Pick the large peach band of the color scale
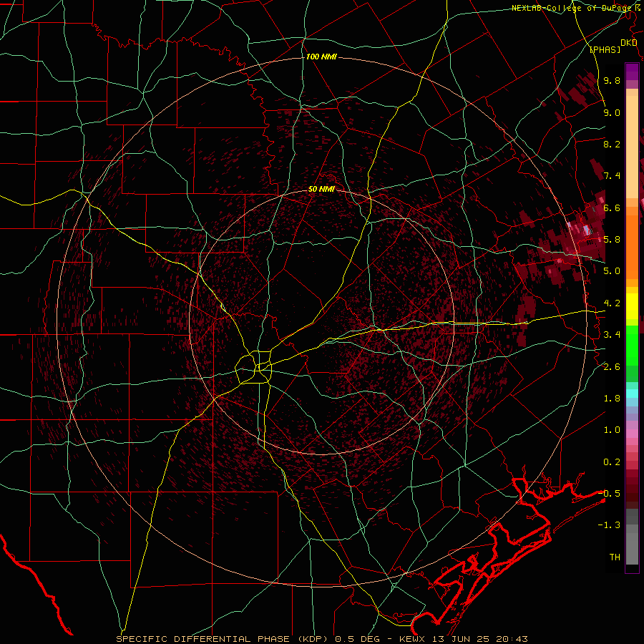 632,147
